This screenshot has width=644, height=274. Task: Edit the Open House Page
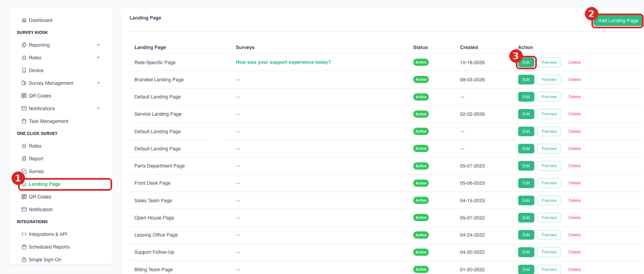tap(526, 218)
